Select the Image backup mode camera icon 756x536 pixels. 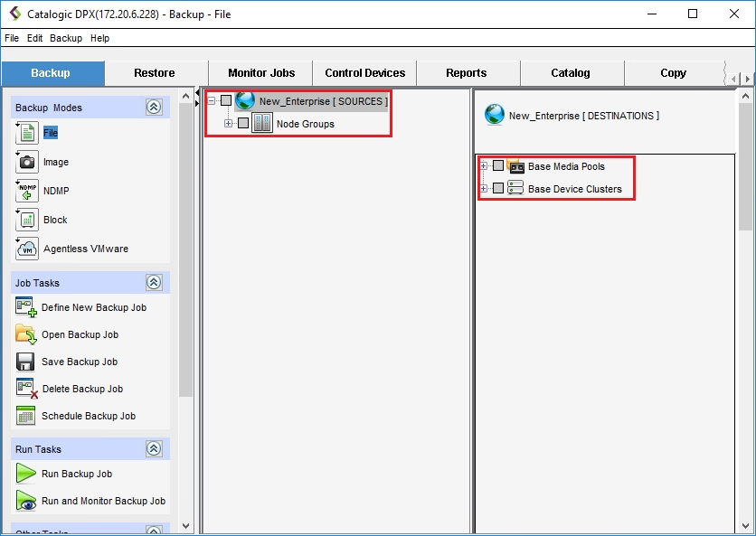coord(27,162)
